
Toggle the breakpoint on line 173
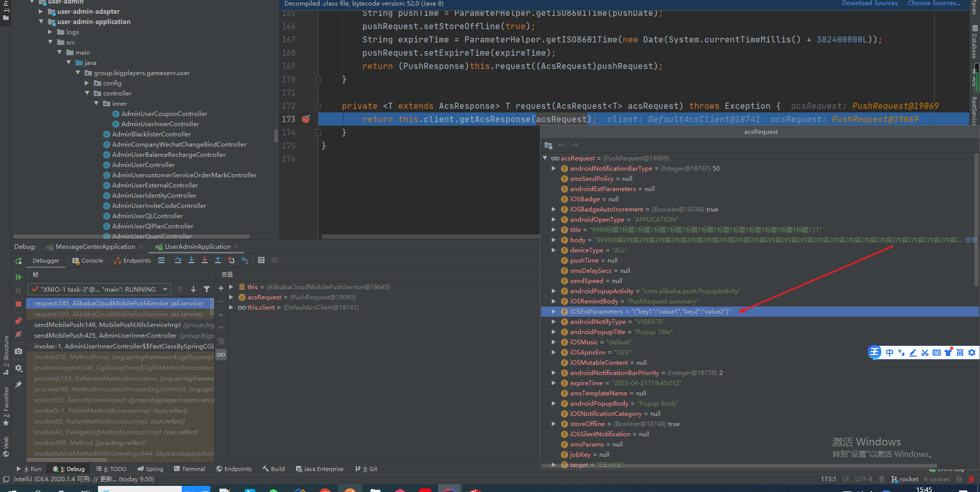coord(306,119)
